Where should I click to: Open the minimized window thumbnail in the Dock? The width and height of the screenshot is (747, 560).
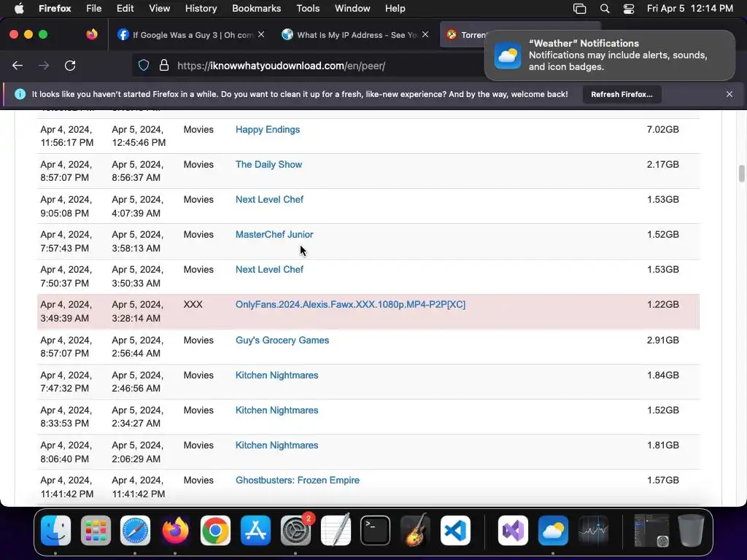(651, 530)
